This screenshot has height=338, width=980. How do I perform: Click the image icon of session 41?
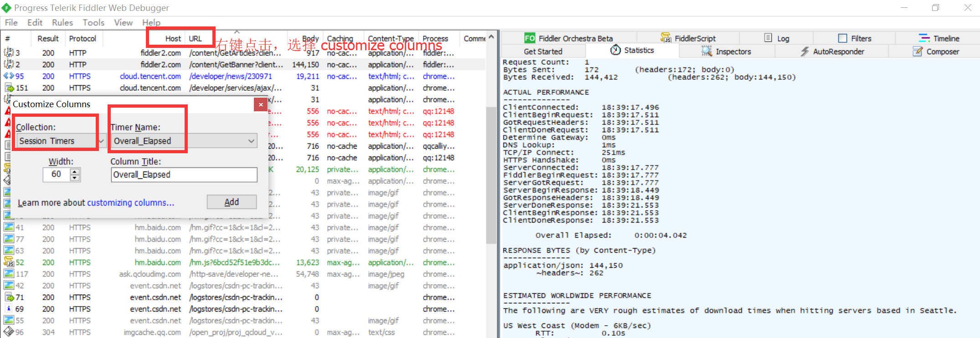point(9,227)
